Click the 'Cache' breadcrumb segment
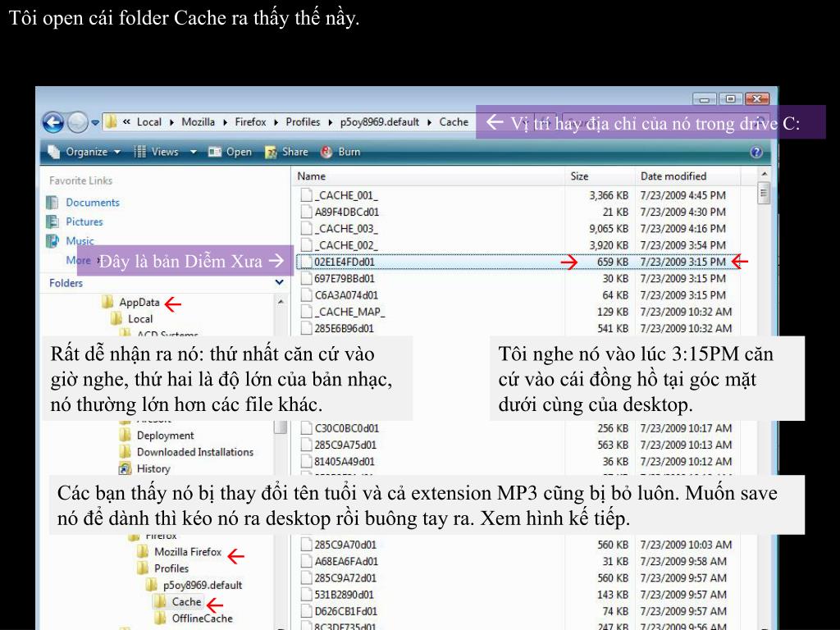This screenshot has height=630, width=840. tap(454, 122)
